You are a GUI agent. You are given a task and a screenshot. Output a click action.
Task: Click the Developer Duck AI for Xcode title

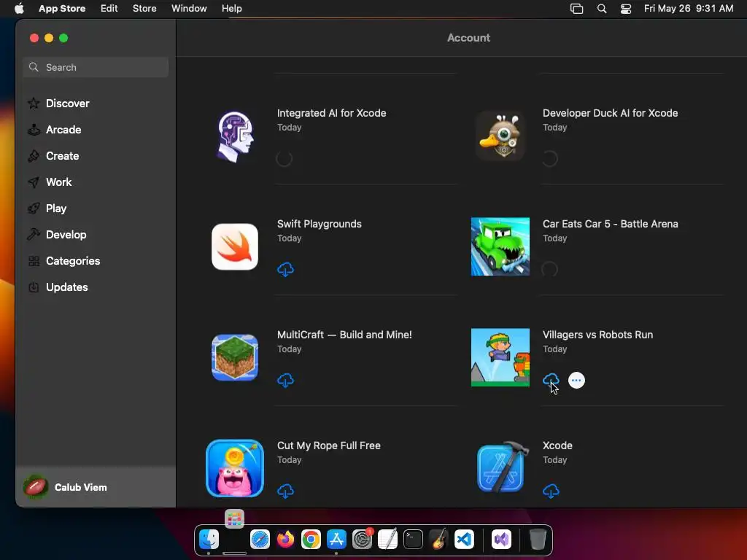pyautogui.click(x=611, y=113)
